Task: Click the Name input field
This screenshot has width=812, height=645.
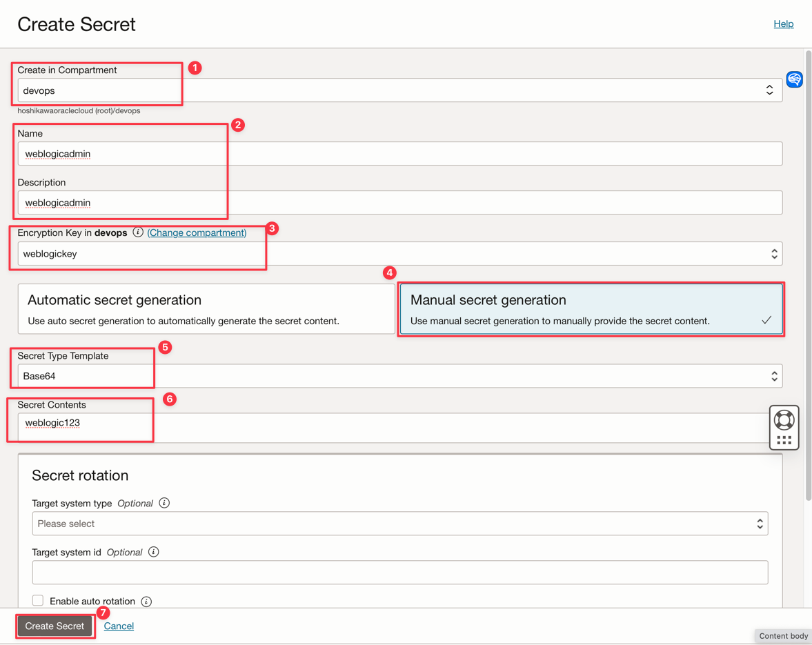Action: [x=400, y=154]
